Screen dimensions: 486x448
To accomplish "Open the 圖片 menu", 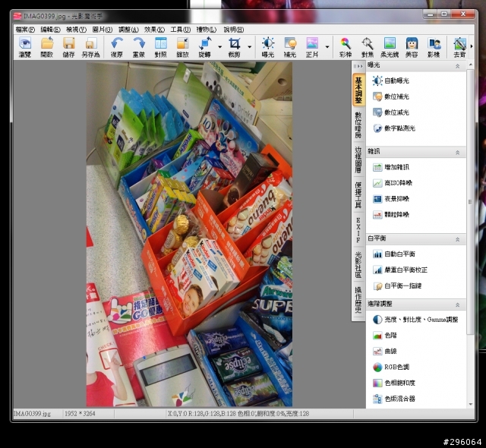I will point(103,30).
